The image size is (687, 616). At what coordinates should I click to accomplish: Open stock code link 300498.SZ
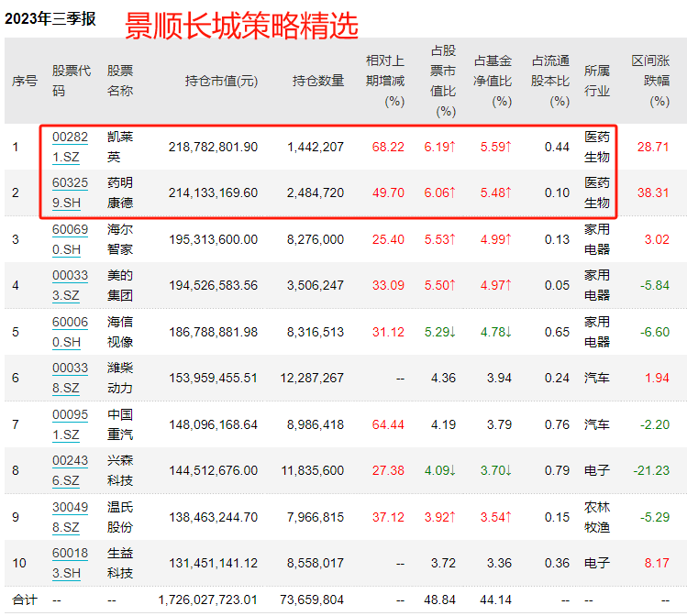pos(70,517)
